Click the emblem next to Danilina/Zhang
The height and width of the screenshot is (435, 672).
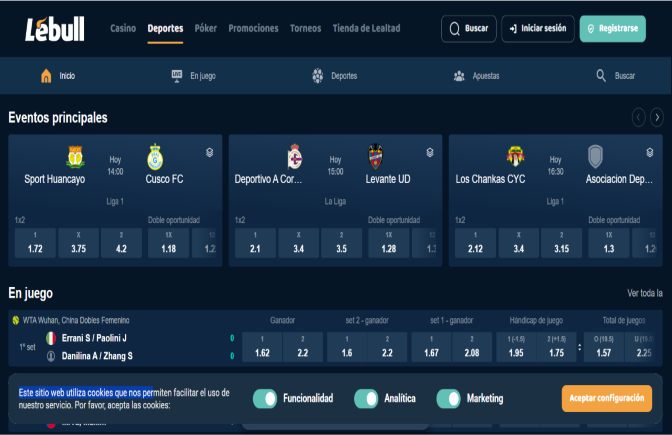tap(51, 356)
